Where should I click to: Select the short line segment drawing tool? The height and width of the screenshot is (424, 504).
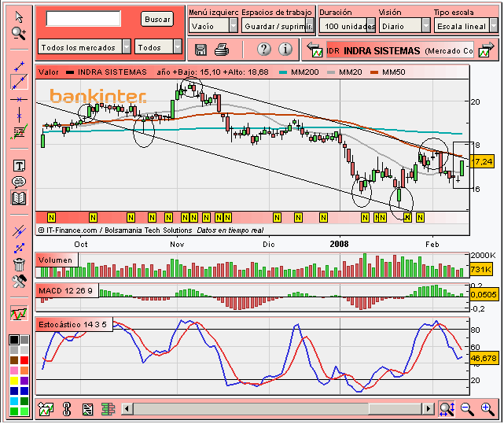(x=19, y=66)
